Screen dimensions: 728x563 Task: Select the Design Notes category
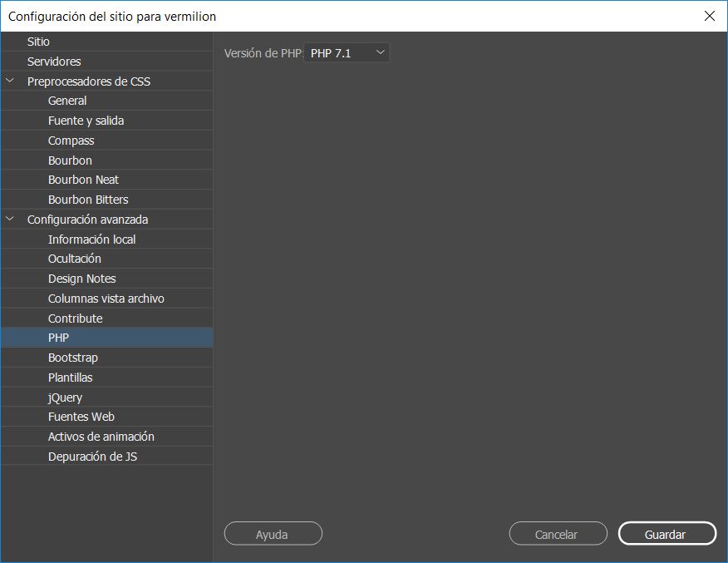coord(82,278)
